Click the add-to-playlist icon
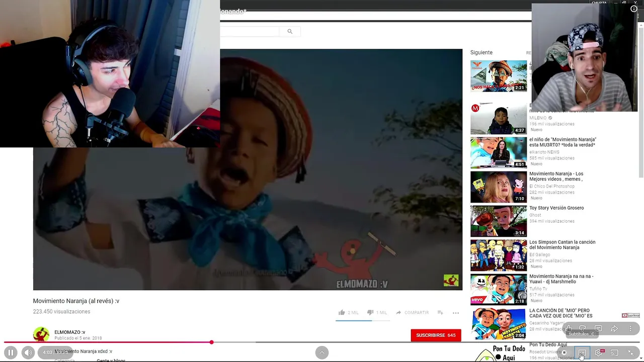This screenshot has width=644, height=362. point(440,312)
